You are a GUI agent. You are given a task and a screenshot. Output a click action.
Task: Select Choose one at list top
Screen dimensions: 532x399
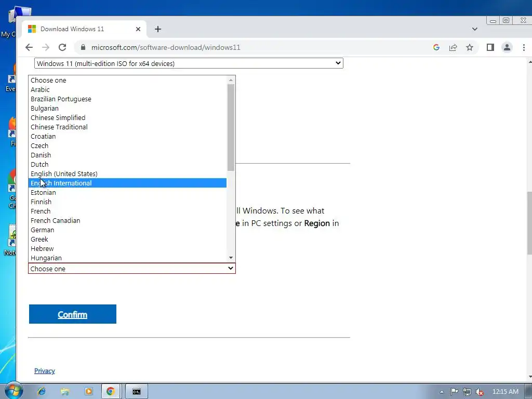[x=127, y=81]
